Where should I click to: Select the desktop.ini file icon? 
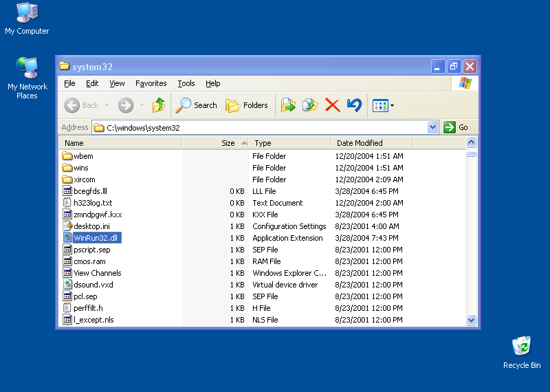point(67,226)
